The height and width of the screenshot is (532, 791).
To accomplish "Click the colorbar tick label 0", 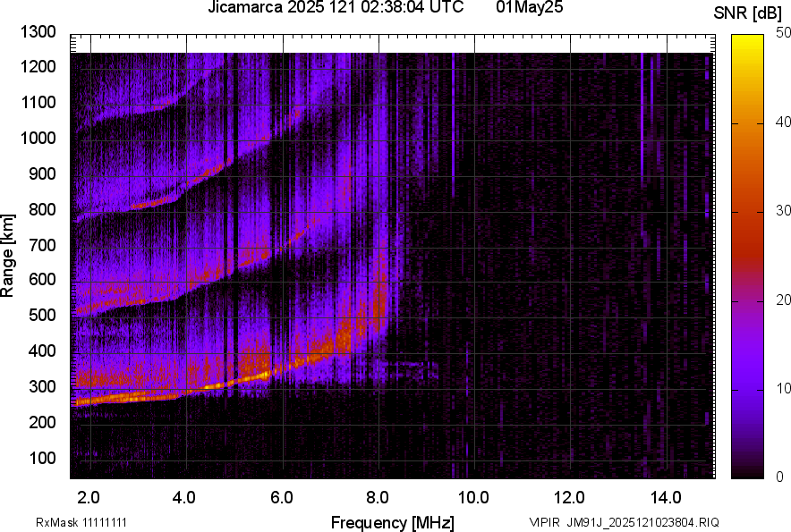I will [x=780, y=477].
